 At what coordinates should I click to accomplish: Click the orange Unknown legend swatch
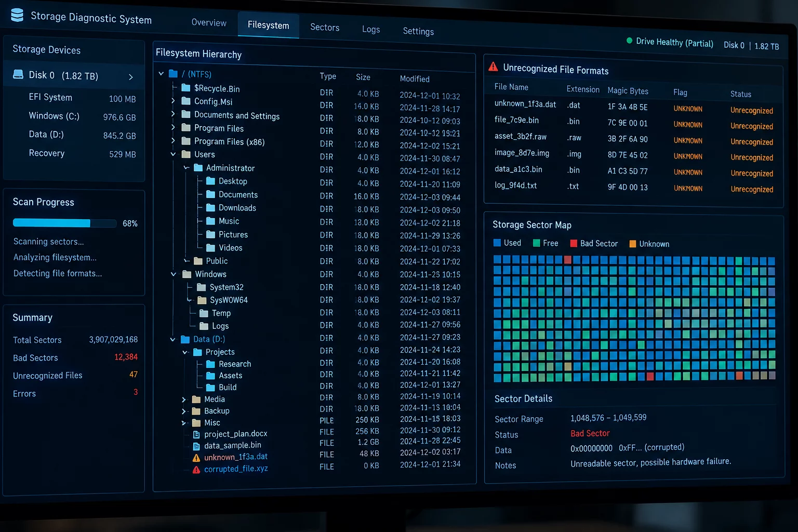(x=633, y=244)
